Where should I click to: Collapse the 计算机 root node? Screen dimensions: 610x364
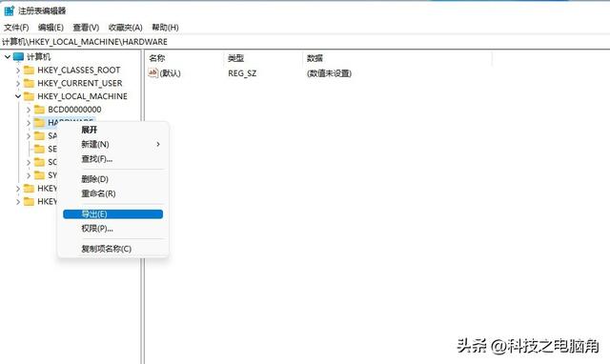(8, 57)
